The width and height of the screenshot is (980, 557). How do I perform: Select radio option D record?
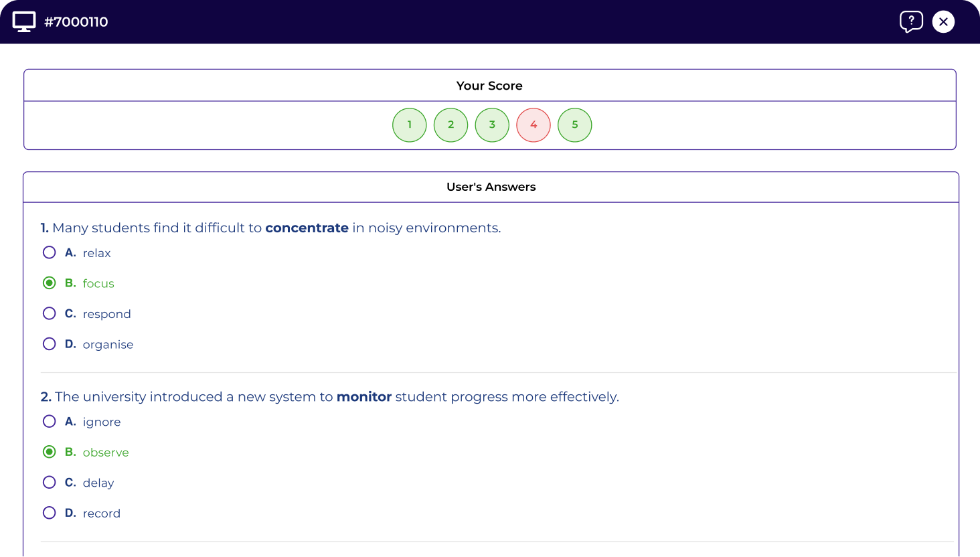50,513
